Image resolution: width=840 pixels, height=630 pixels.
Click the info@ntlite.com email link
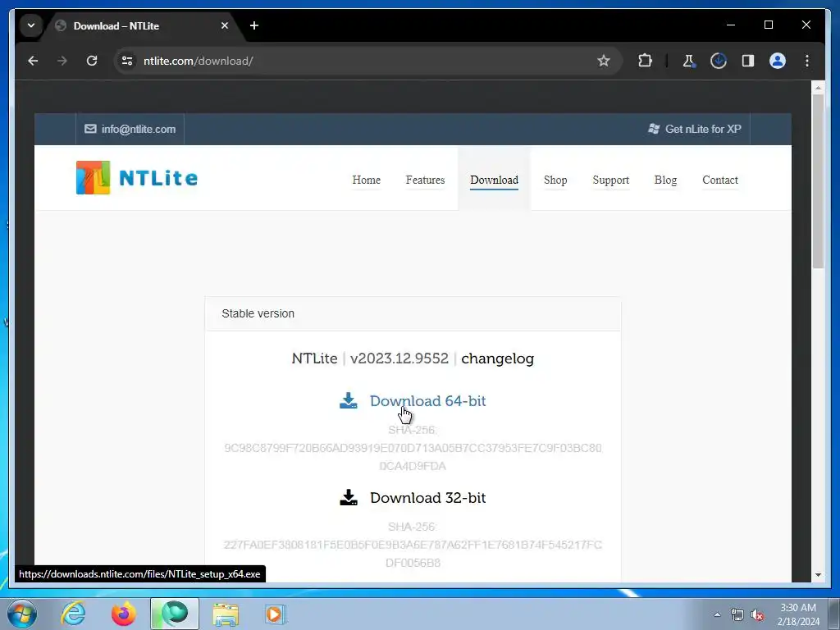click(138, 129)
